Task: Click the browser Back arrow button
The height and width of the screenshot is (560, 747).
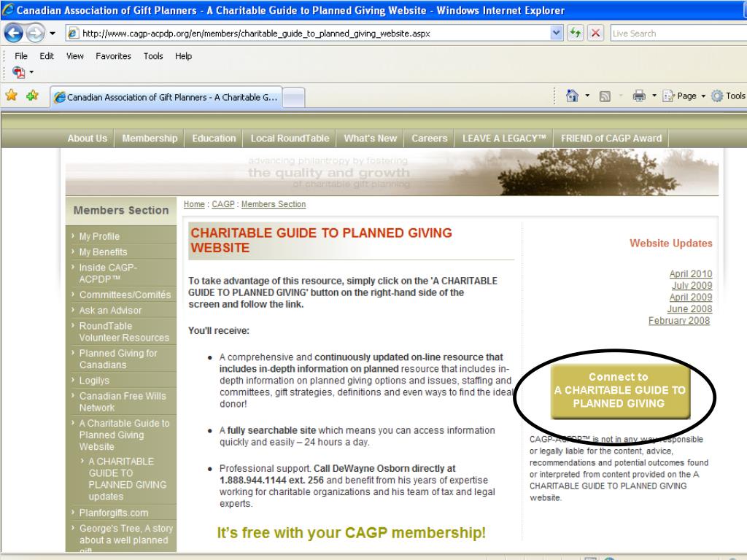Action: click(13, 34)
